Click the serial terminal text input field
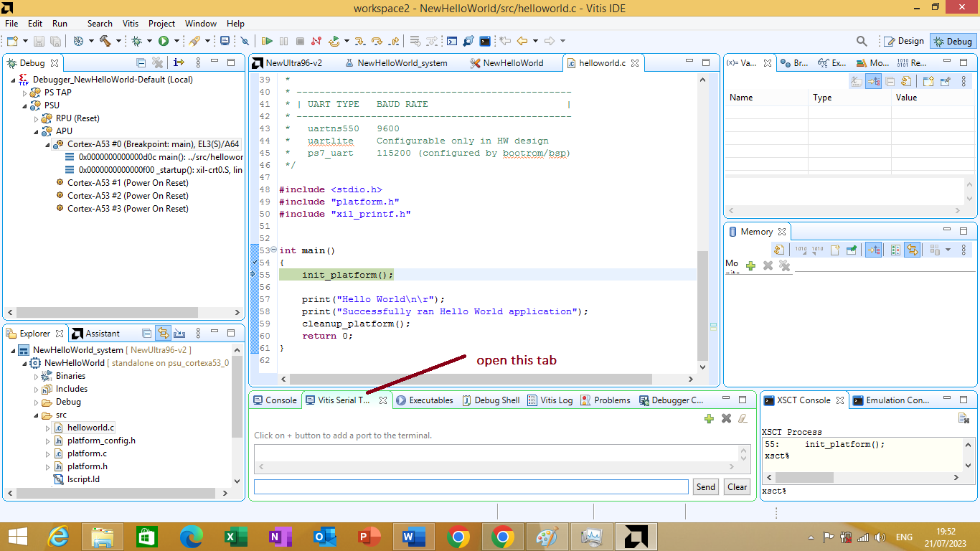 coord(471,486)
